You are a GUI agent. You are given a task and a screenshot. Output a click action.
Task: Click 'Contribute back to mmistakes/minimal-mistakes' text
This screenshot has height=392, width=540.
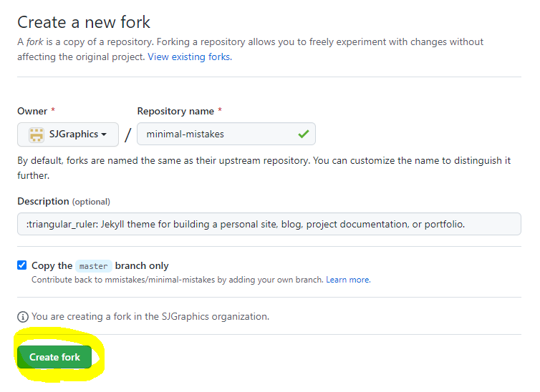point(178,280)
